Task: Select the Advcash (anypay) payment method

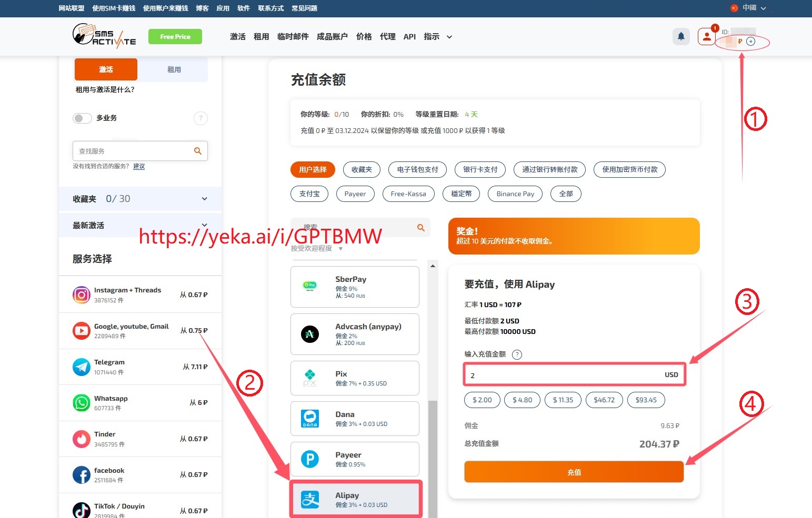Action: 355,334
